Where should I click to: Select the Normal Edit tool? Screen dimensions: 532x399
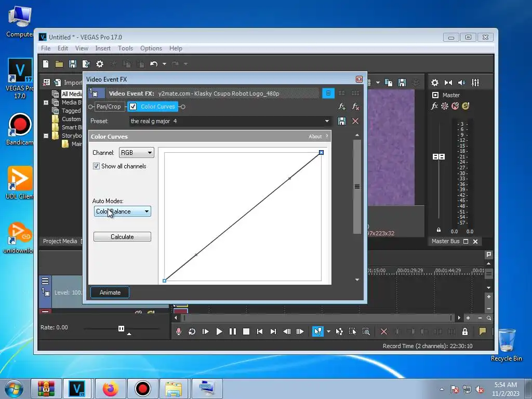318,331
